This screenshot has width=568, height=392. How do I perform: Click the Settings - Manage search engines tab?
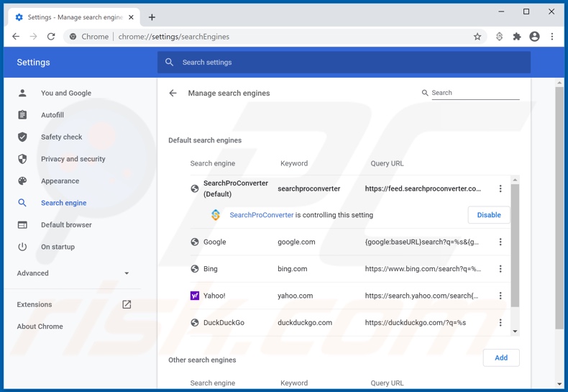(74, 17)
